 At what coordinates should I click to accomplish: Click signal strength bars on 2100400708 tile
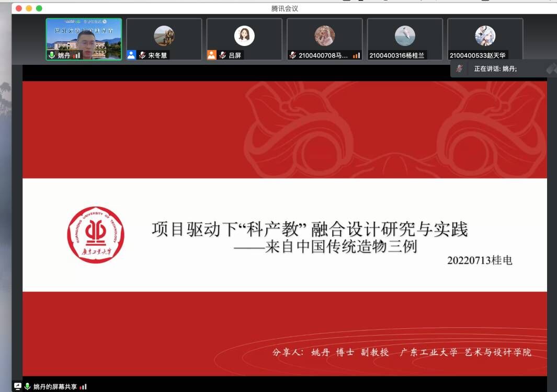pyautogui.click(x=357, y=55)
